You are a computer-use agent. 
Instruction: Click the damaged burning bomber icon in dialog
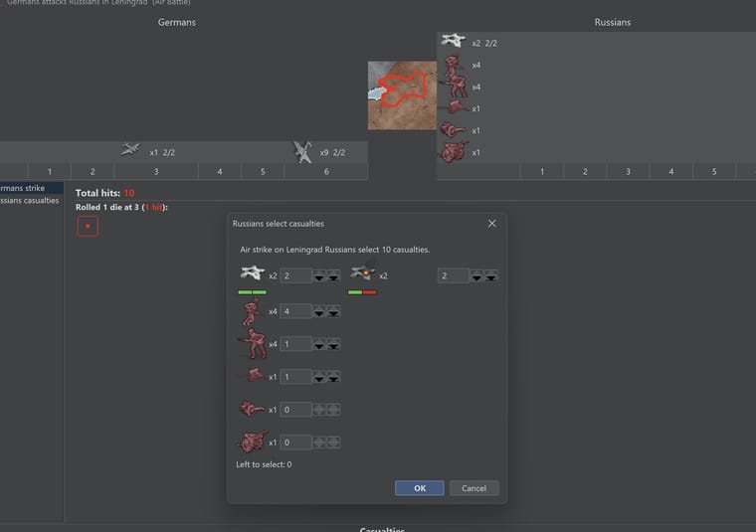tap(363, 272)
